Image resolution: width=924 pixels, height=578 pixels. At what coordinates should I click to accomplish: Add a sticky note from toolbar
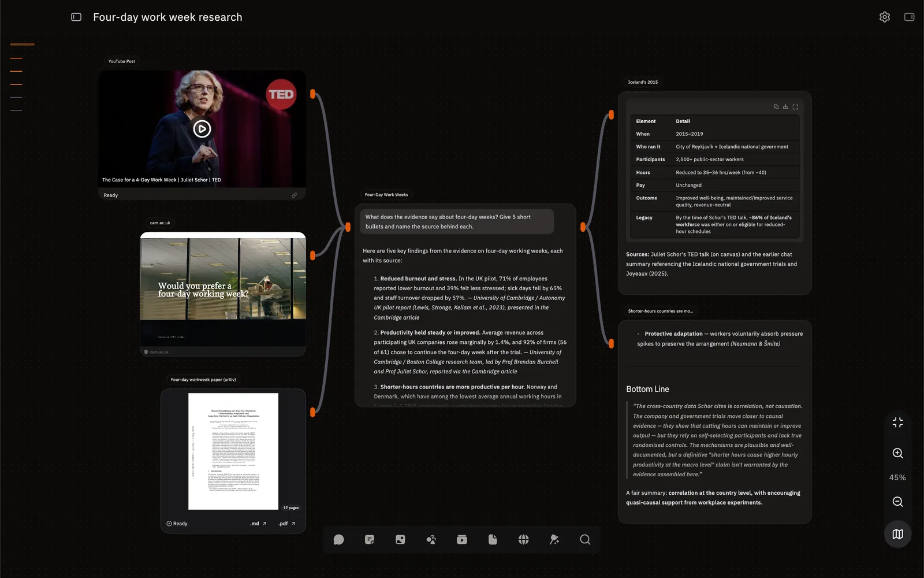[370, 539]
